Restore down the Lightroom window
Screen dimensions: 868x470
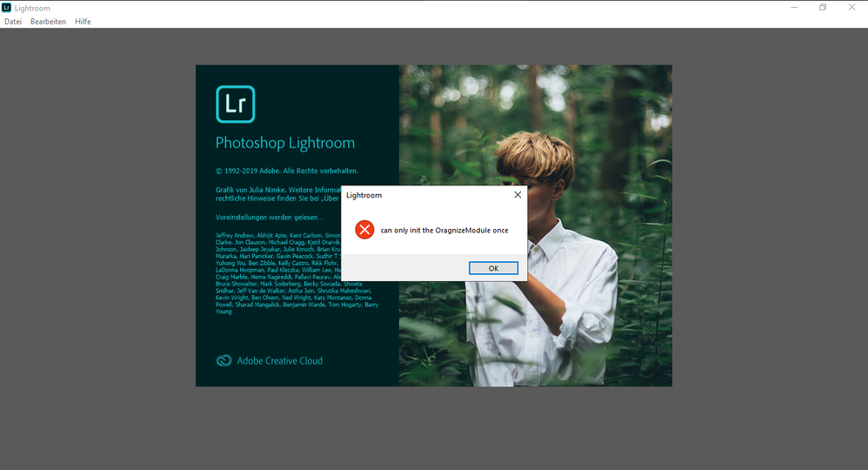tap(823, 8)
